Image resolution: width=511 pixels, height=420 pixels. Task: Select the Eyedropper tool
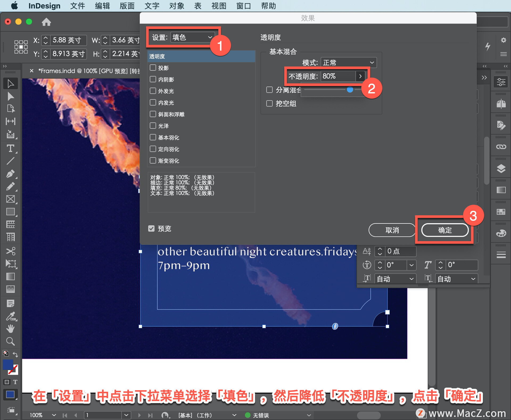click(11, 316)
